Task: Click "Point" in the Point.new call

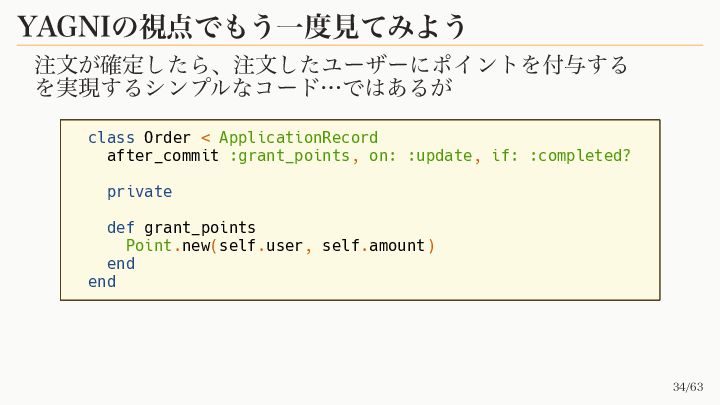Action: (x=148, y=245)
